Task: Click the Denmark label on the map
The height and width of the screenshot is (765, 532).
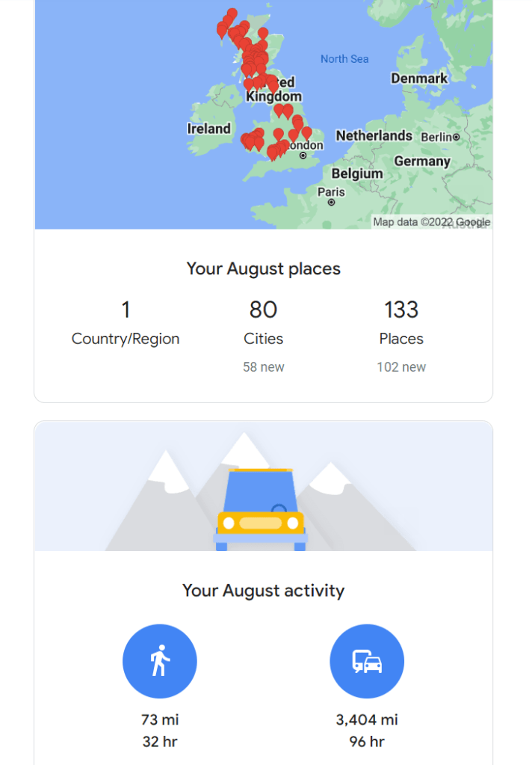Action: (x=419, y=79)
